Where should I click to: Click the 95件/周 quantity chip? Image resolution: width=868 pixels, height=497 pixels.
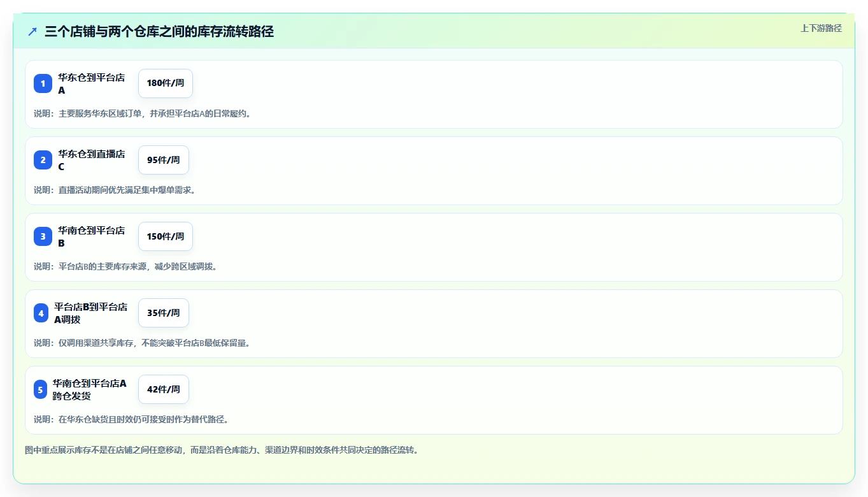point(164,160)
